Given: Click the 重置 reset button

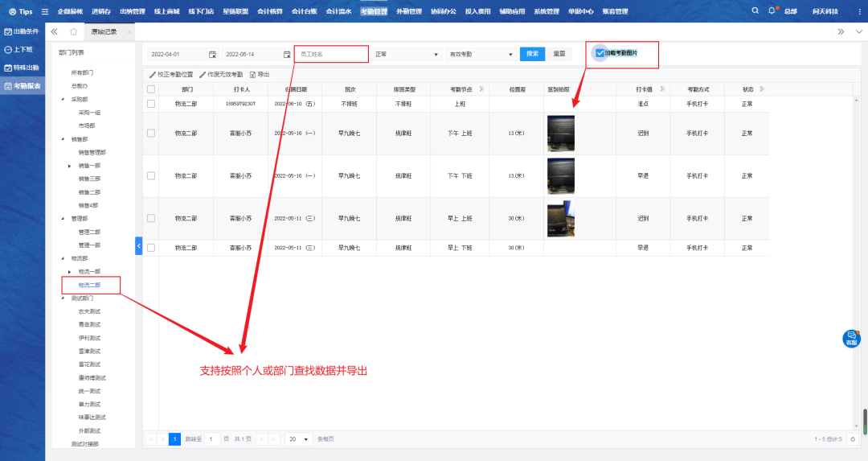Looking at the screenshot, I should (x=559, y=54).
